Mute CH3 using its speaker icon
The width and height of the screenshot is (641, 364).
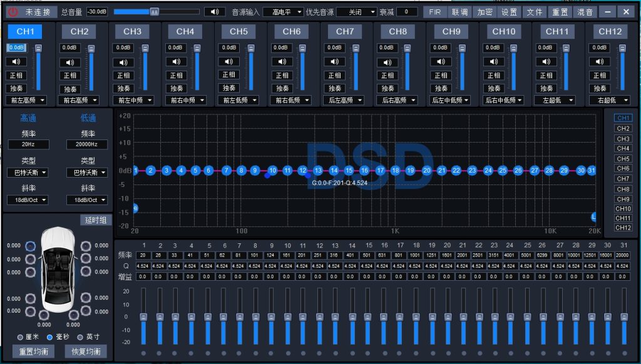[x=123, y=63]
